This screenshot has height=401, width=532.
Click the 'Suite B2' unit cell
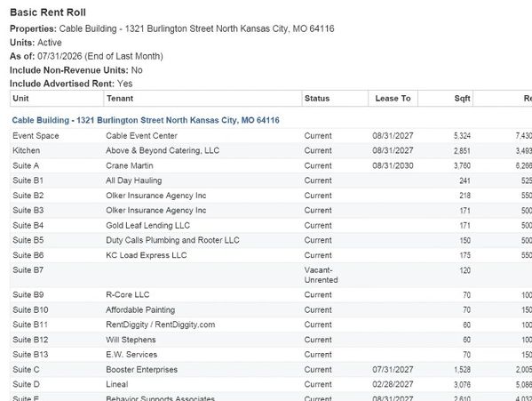tap(28, 196)
